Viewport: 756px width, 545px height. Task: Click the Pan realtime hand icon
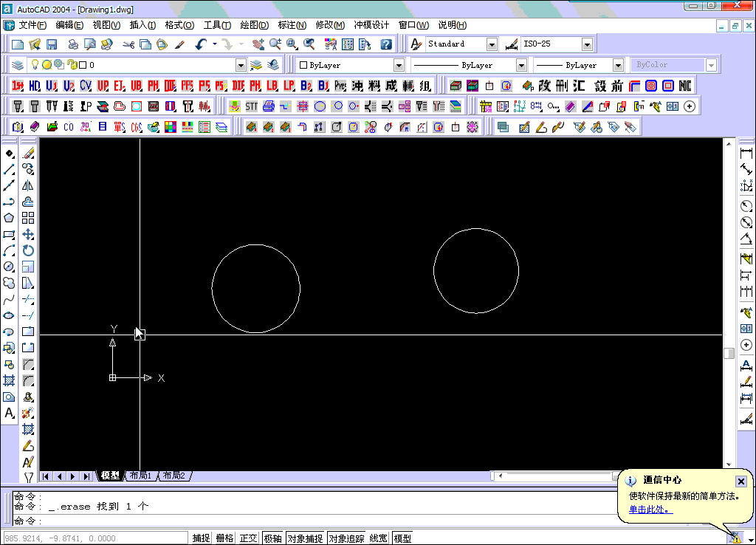(258, 44)
